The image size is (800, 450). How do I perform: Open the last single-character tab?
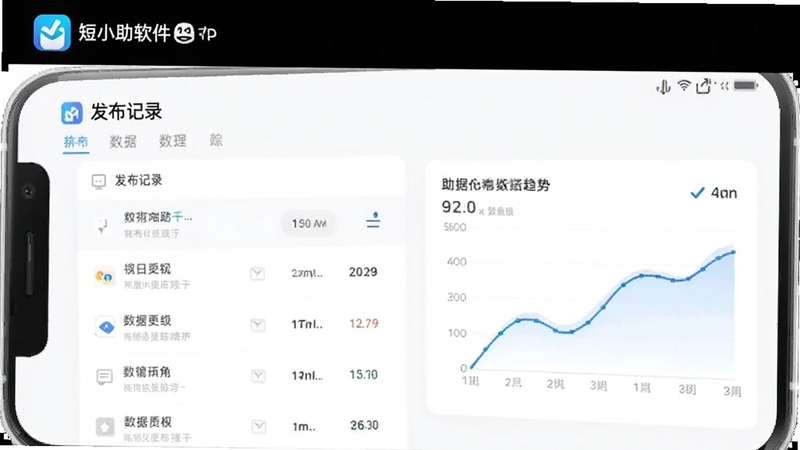[216, 140]
